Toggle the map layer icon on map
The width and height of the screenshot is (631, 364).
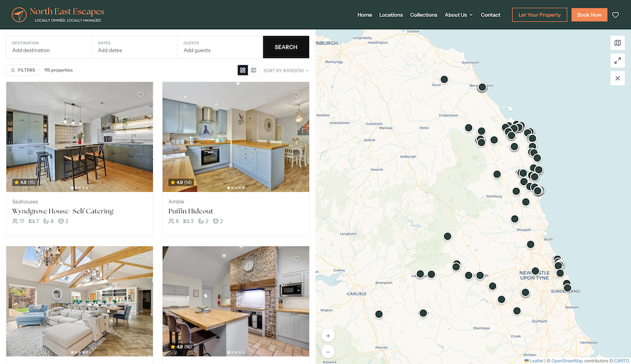coord(618,43)
